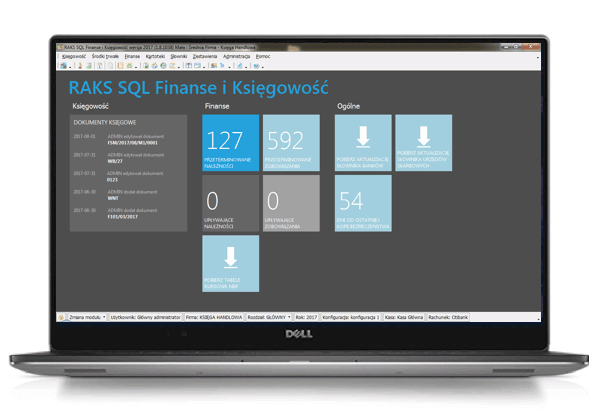Click Pobierz aktualizację słownika urzędów skarbowych tile
This screenshot has height=414, width=596.
423,143
